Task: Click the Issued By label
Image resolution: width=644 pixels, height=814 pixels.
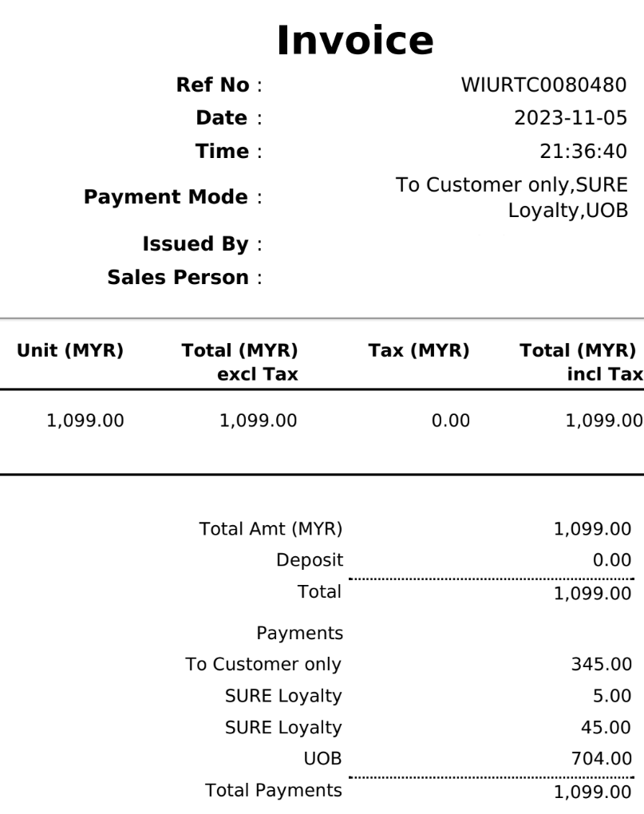Action: [x=196, y=244]
